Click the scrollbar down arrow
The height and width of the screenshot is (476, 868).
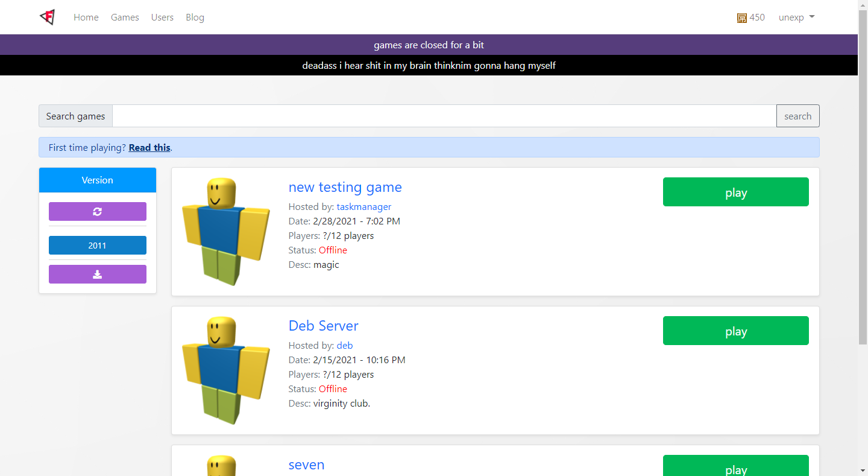pyautogui.click(x=863, y=471)
